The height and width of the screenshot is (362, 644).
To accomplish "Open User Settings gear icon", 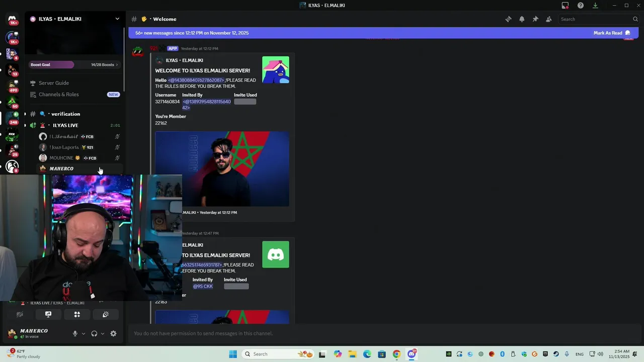I will coord(113,333).
